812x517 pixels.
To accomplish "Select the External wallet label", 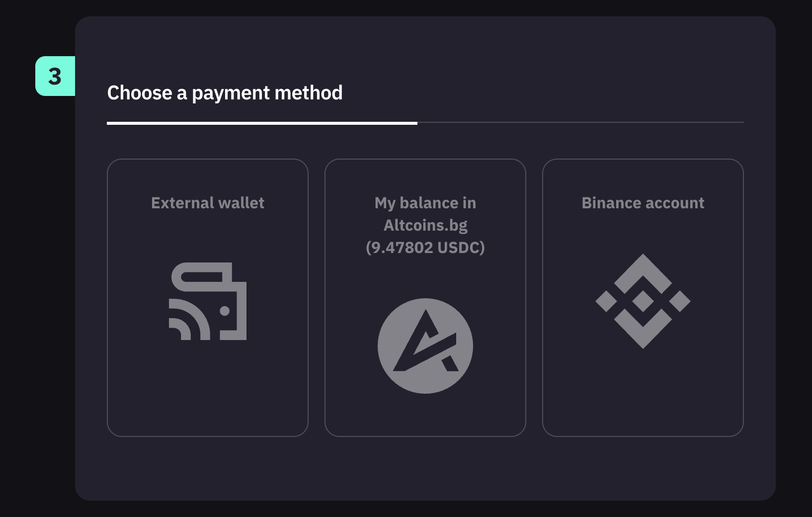I will coord(208,203).
